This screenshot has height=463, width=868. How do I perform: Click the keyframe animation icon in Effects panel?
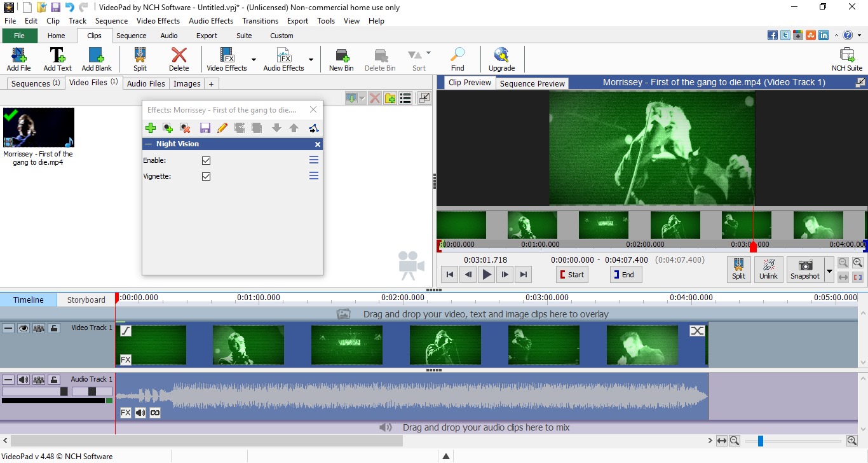tap(313, 128)
